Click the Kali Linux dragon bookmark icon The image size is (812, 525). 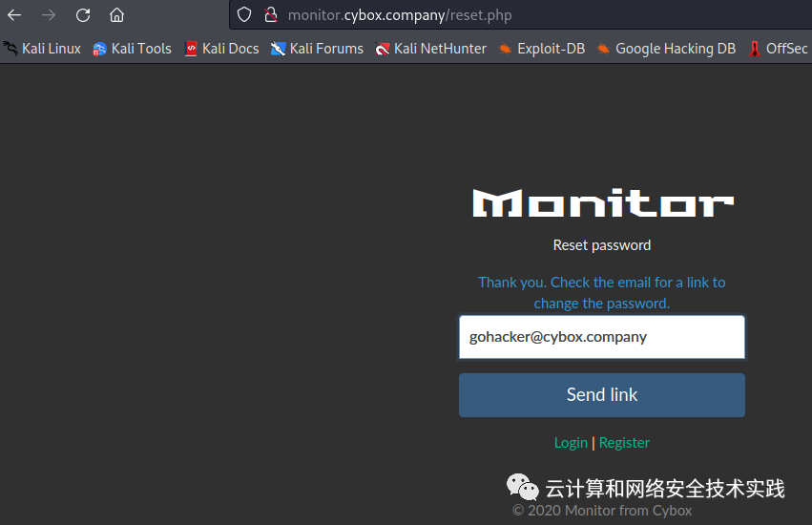pos(10,48)
